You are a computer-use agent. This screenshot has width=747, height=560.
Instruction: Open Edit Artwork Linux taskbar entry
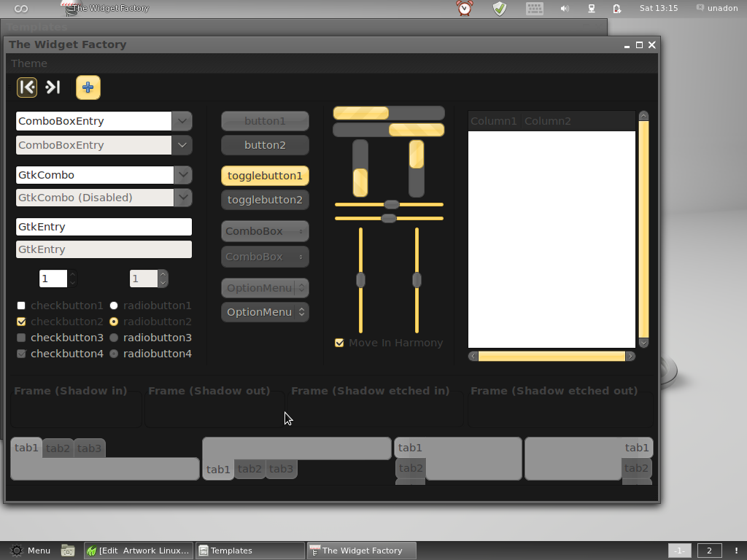pos(139,551)
